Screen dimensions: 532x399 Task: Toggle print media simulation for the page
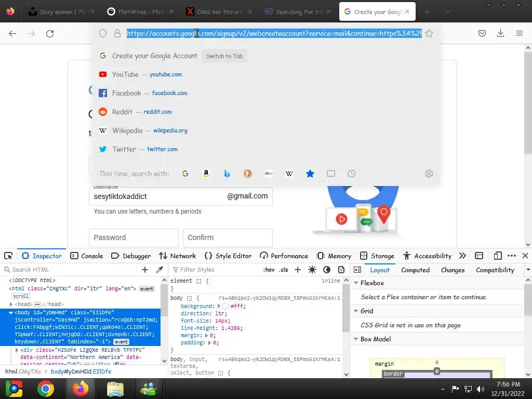[x=341, y=270]
